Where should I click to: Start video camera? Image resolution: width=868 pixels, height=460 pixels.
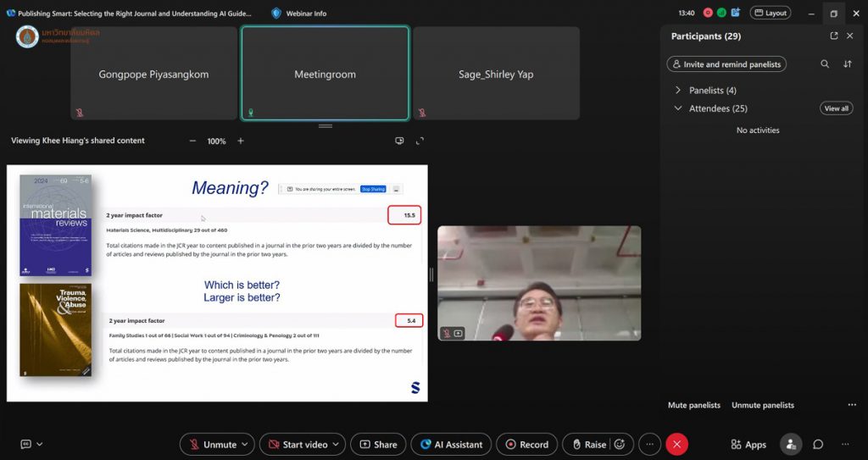point(297,444)
